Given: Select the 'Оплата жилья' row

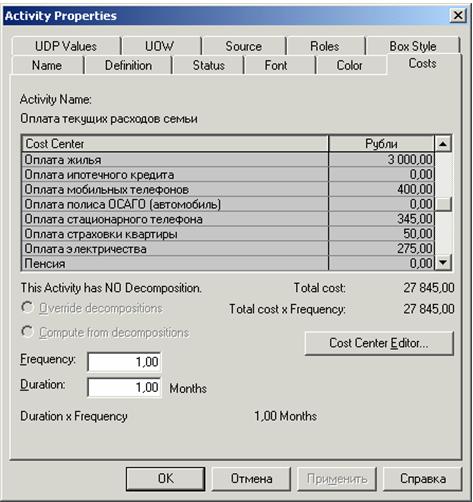Looking at the screenshot, I should (228, 160).
